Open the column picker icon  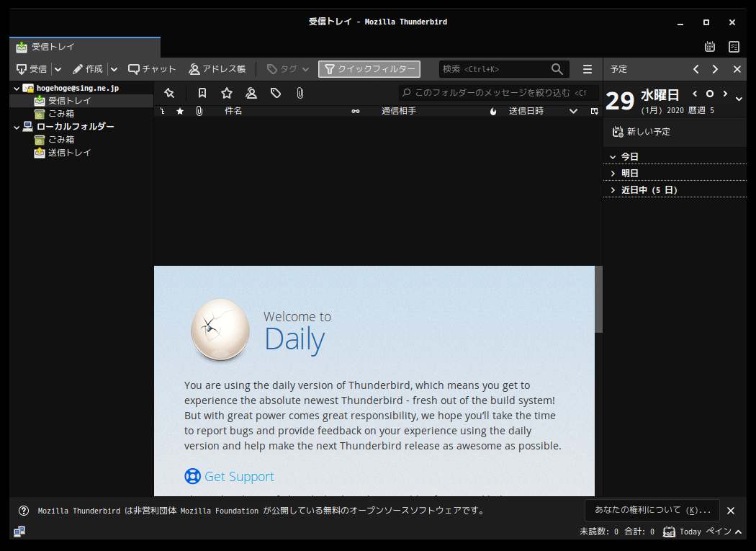tap(595, 111)
